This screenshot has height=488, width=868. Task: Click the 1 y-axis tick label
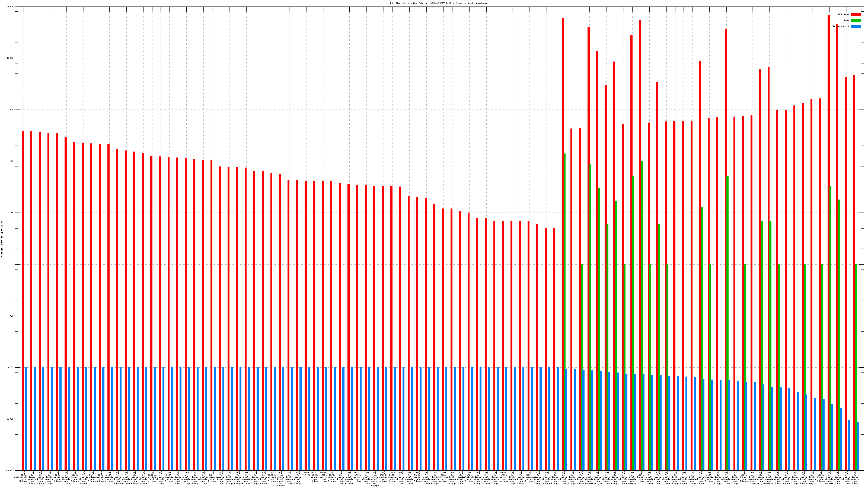[13, 264]
